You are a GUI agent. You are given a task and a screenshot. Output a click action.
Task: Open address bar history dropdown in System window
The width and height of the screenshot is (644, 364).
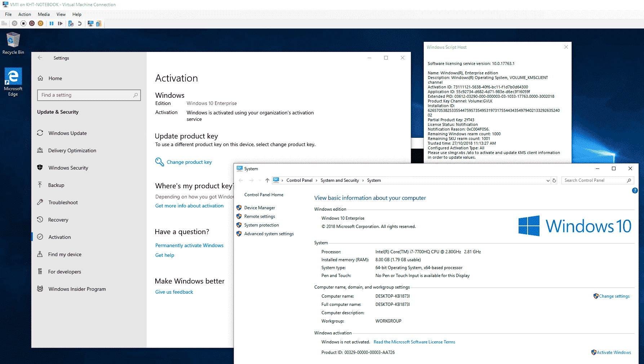(x=548, y=180)
